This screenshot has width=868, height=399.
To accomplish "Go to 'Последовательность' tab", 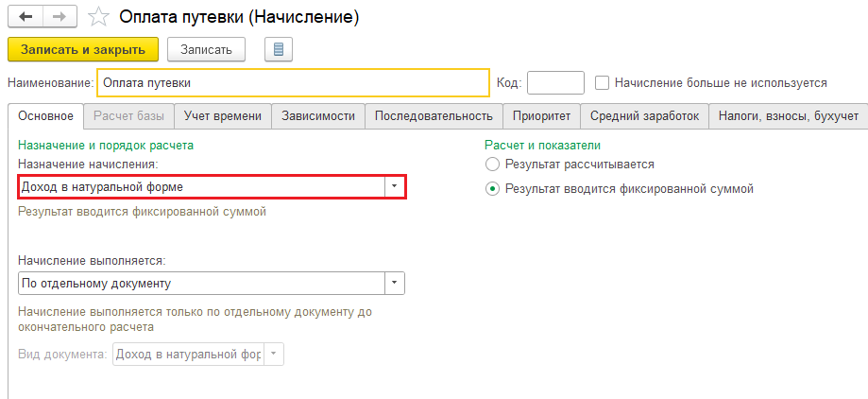I will coord(434,116).
